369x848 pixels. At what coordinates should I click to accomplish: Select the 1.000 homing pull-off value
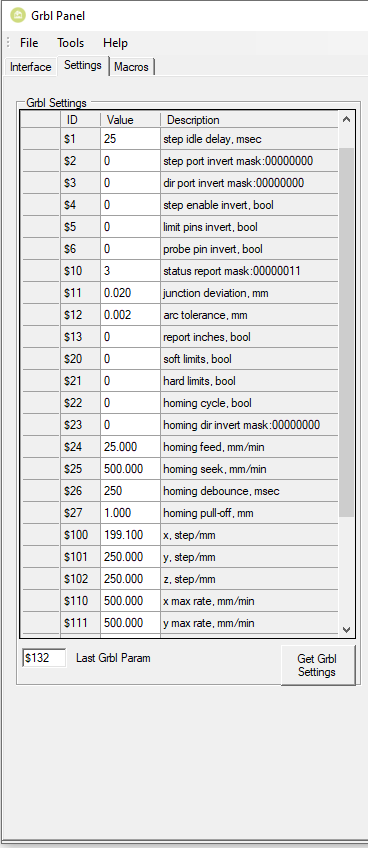[130, 513]
